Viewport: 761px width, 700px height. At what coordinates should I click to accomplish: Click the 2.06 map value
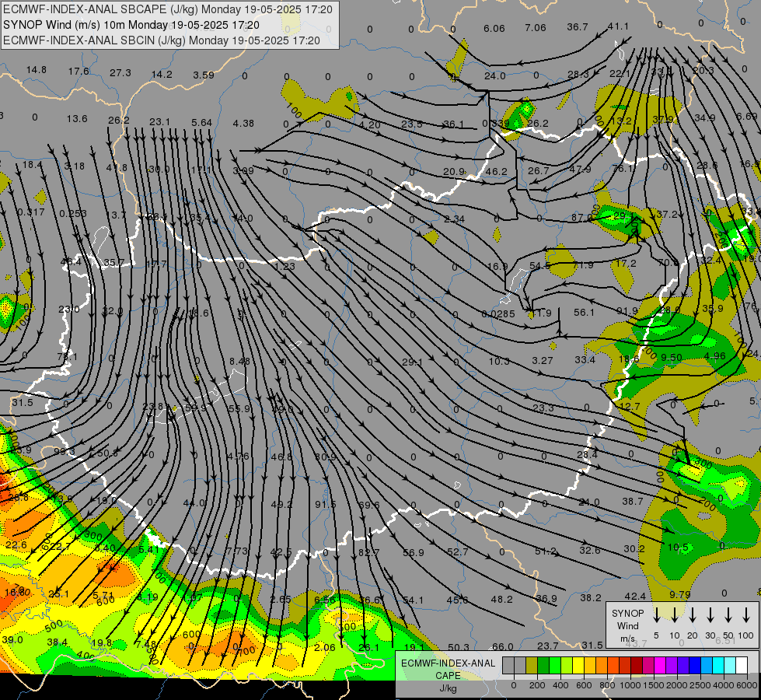click(x=325, y=647)
